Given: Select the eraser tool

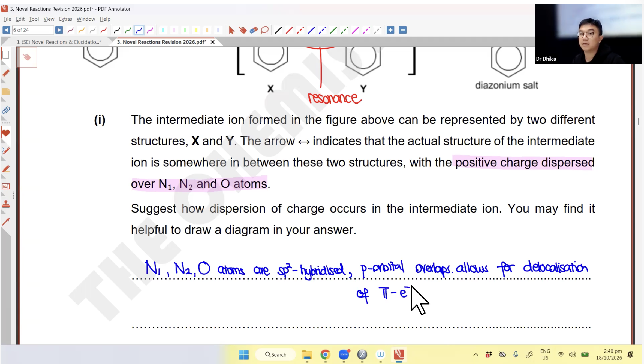Looking at the screenshot, I should tap(254, 30).
